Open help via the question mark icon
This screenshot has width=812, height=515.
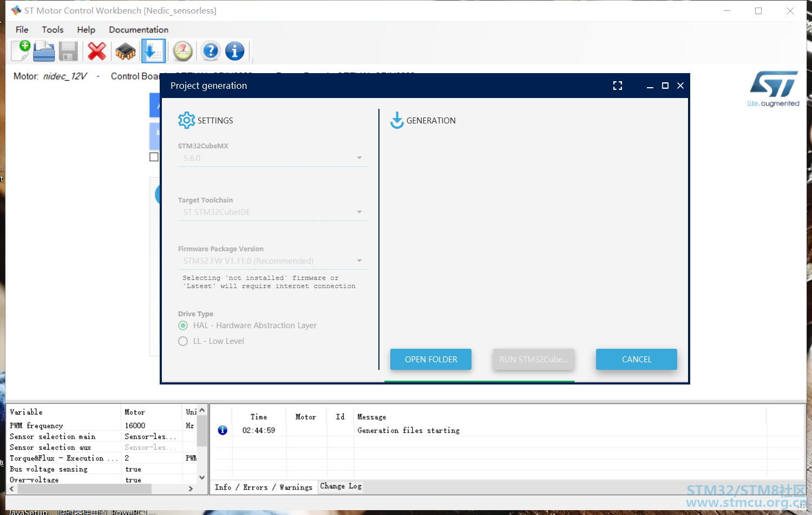pyautogui.click(x=211, y=51)
